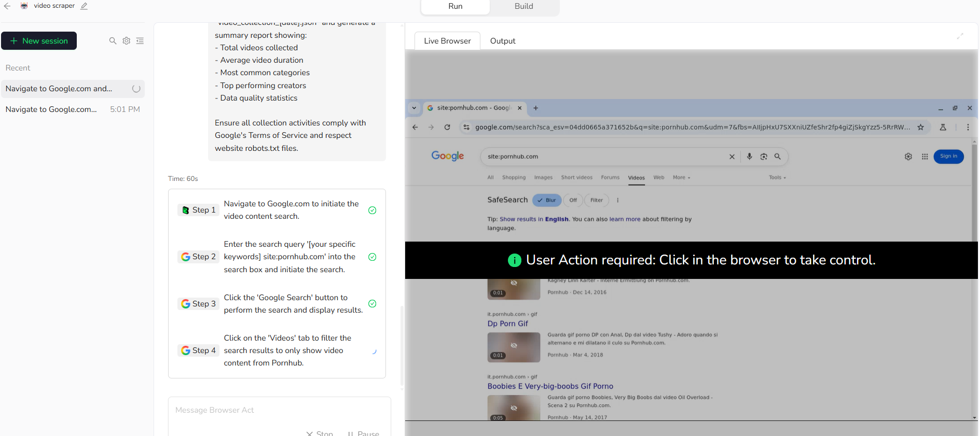This screenshot has height=436, width=980.
Task: Bookmark page with the star icon
Action: [x=921, y=127]
